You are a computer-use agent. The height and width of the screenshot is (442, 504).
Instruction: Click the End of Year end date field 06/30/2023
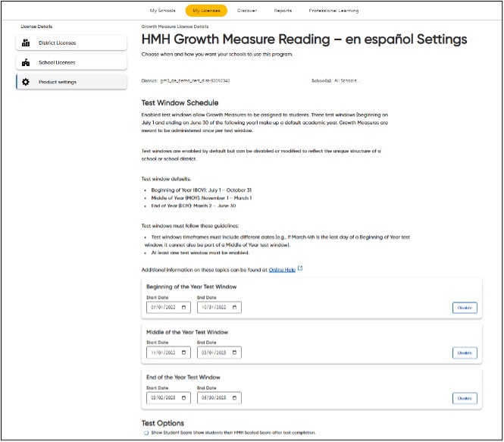(219, 398)
